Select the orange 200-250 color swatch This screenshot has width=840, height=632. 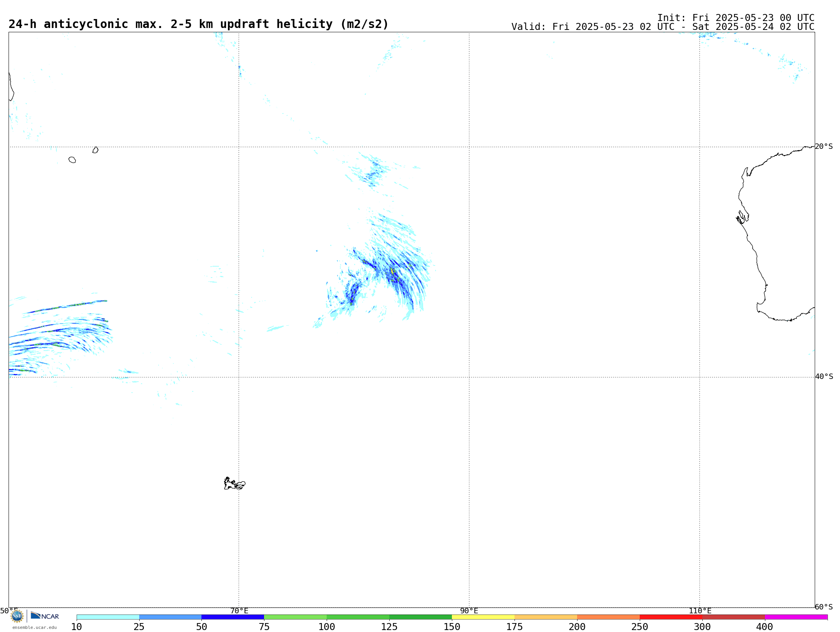point(609,617)
